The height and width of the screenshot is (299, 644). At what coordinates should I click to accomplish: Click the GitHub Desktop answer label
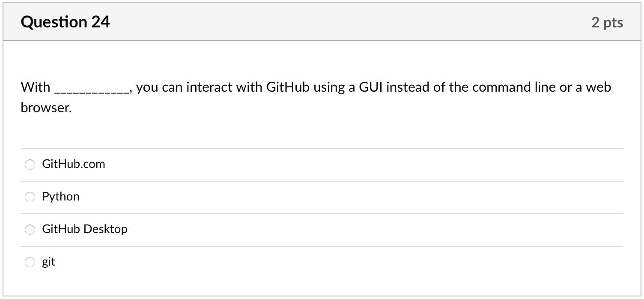tap(84, 229)
